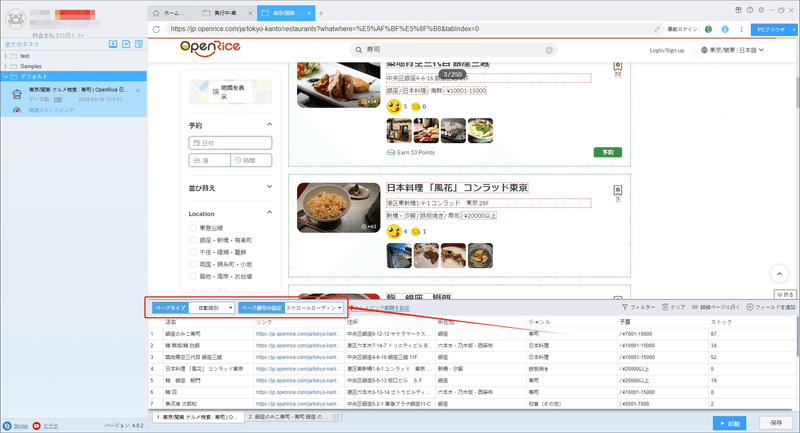Open the ページタイプ 自動識別 dropdown

pyautogui.click(x=212, y=308)
